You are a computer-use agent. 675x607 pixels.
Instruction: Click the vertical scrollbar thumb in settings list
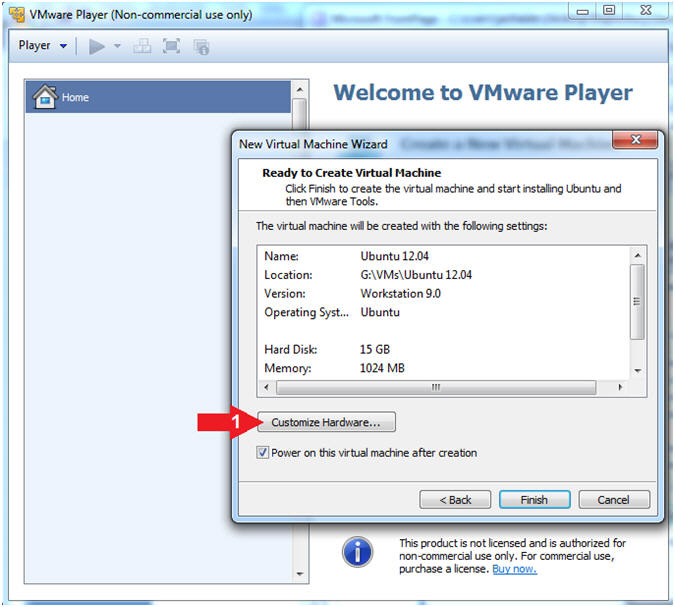[637, 302]
